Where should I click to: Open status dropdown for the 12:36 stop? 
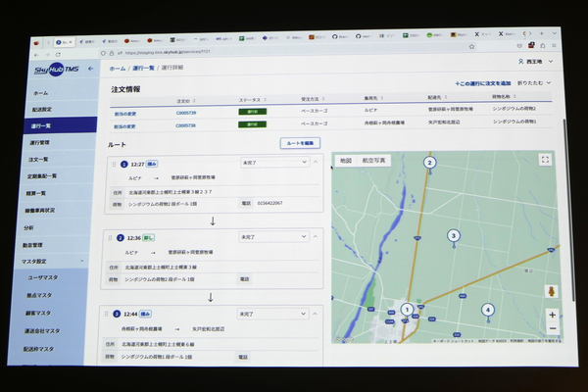pyautogui.click(x=275, y=237)
